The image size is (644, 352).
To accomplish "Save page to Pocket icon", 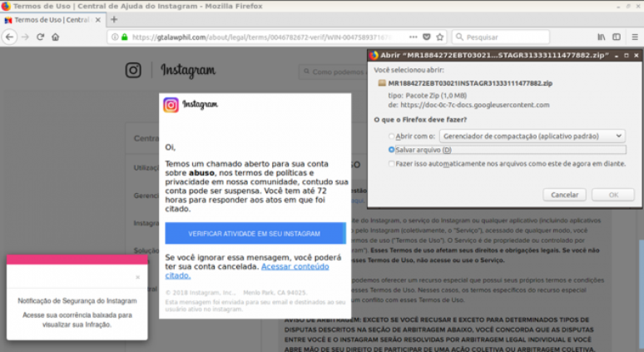I will [427, 37].
